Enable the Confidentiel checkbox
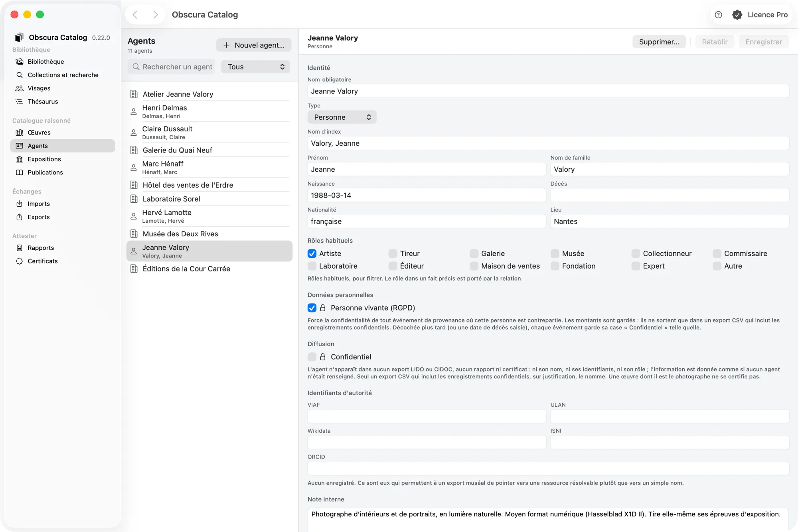This screenshot has width=798, height=532. [x=312, y=357]
